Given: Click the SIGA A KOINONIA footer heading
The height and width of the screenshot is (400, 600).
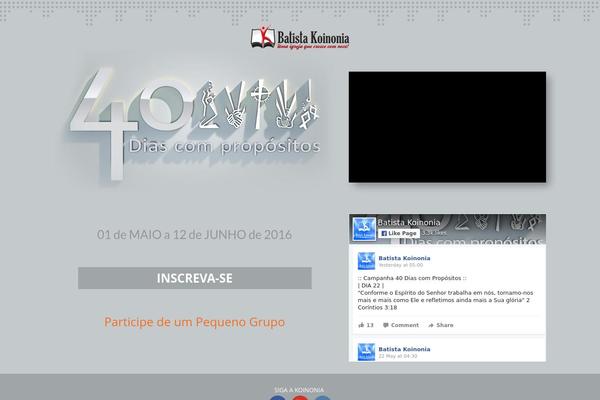Looking at the screenshot, I should pos(299,390).
